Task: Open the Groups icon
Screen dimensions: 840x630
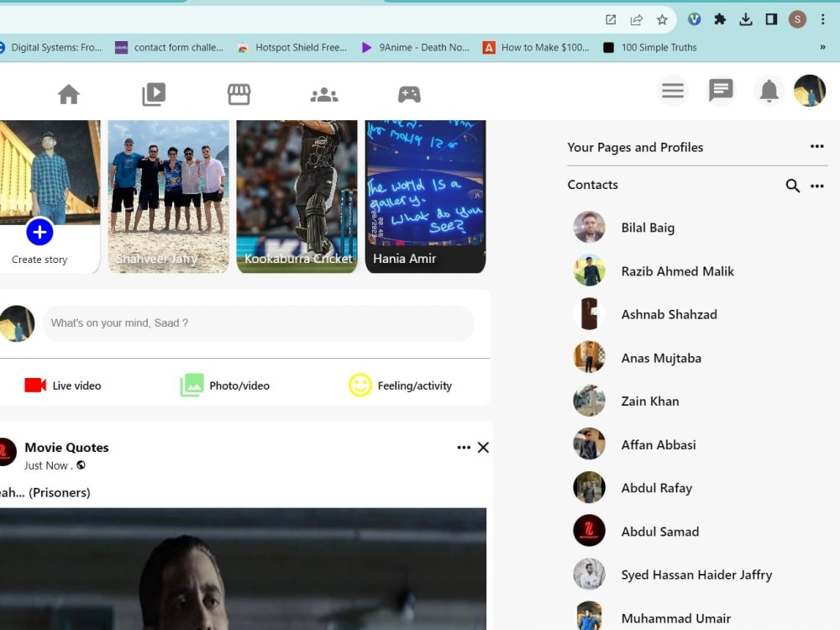Action: [324, 93]
